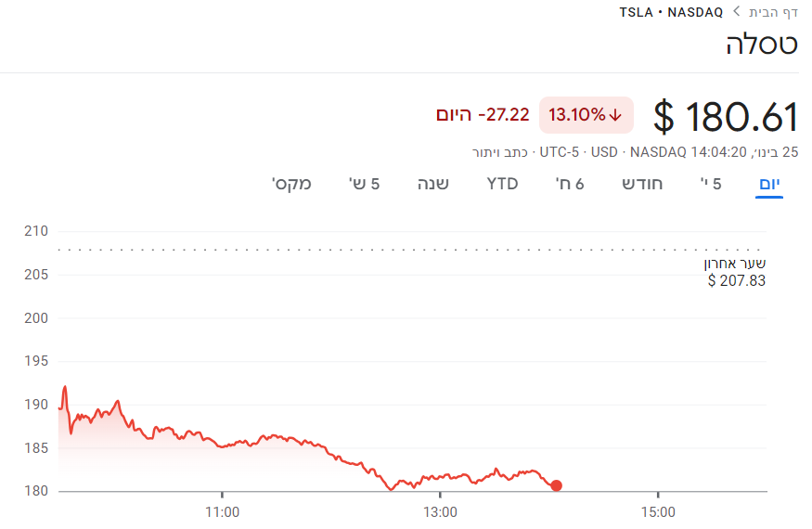Click the down arrow in the percent badge

(615, 115)
